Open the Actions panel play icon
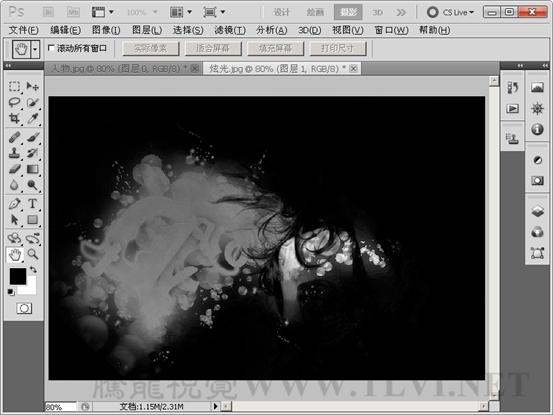Viewport: 553px width, 415px height. tap(512, 108)
